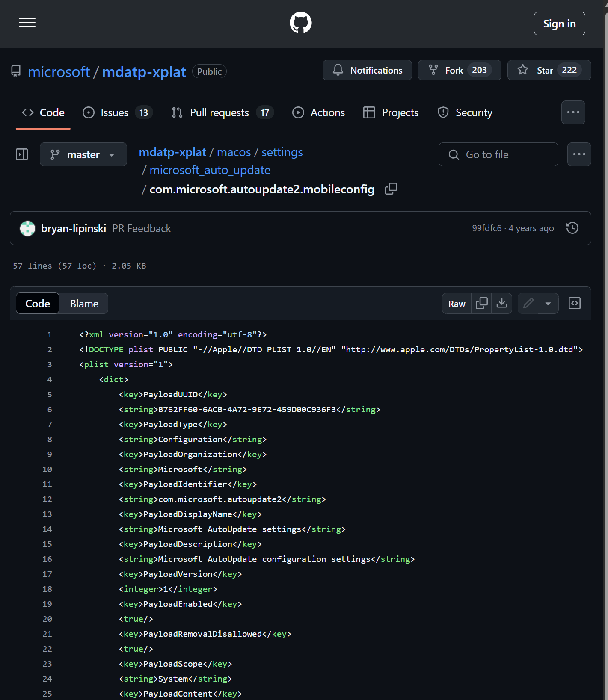Viewport: 608px width, 700px height.
Task: Open bryan-lipinski's avatar
Action: pyautogui.click(x=28, y=228)
